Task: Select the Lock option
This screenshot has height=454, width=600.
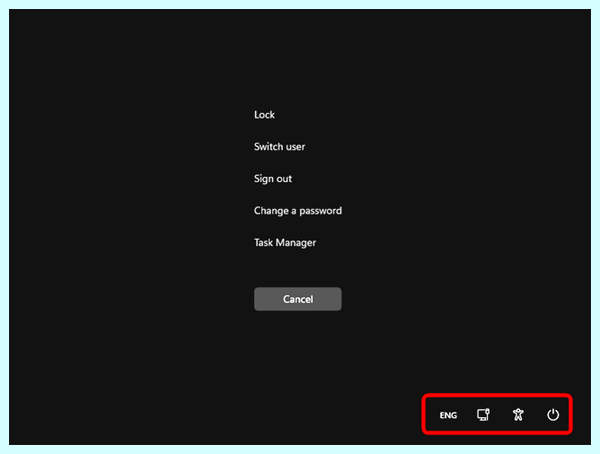Action: pos(264,115)
